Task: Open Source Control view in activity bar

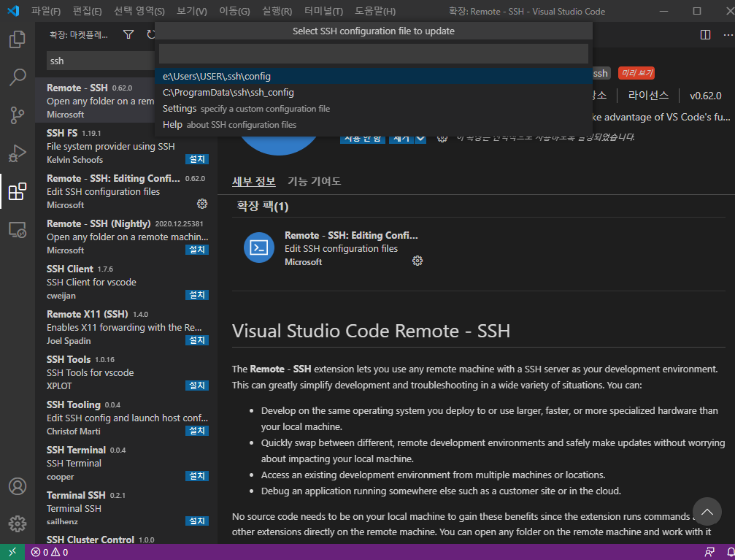Action: click(x=18, y=115)
